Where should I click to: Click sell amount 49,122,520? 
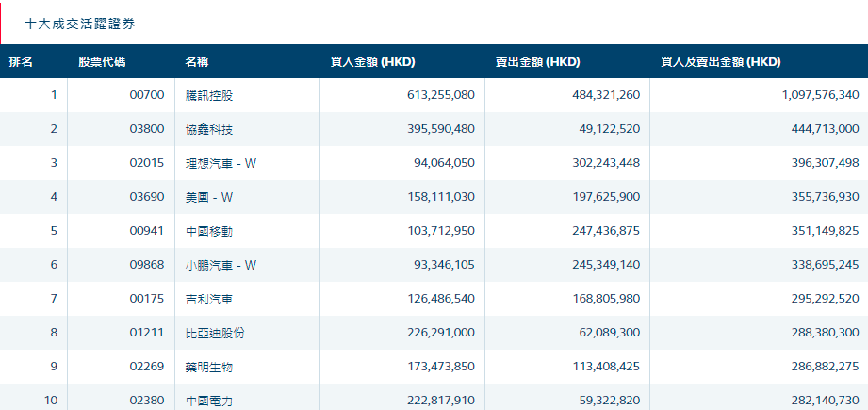coord(611,129)
